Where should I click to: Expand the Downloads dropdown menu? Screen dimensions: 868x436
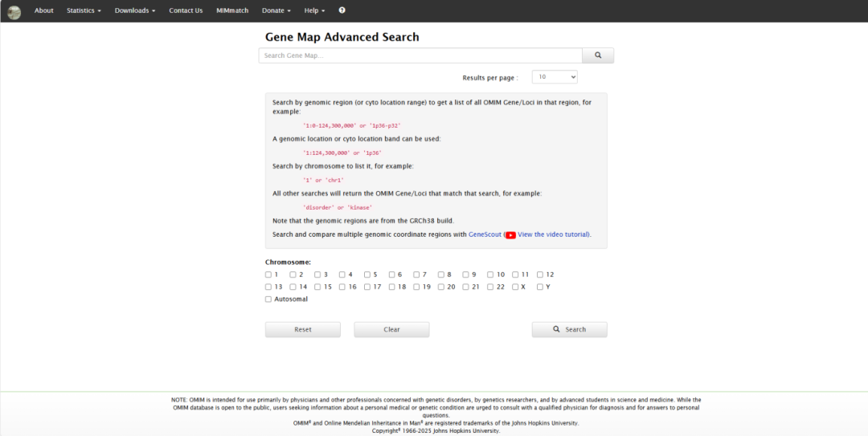135,10
